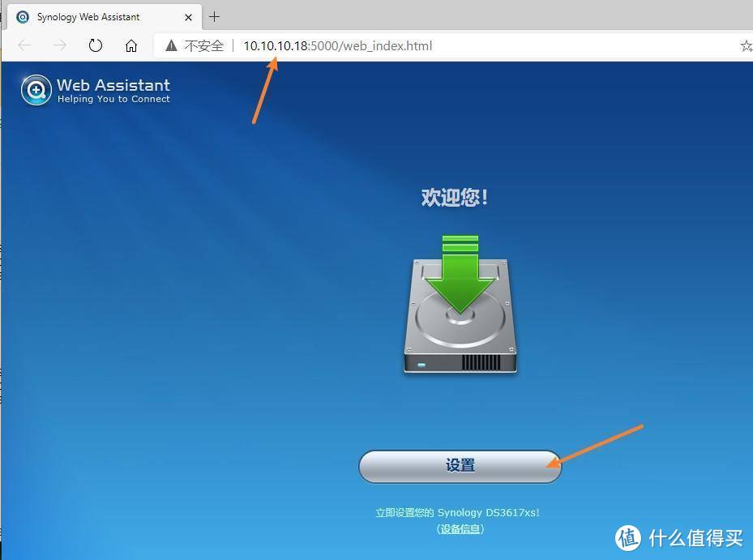Click the Synology tab favicon
Screen dimensions: 753x560
click(x=23, y=17)
